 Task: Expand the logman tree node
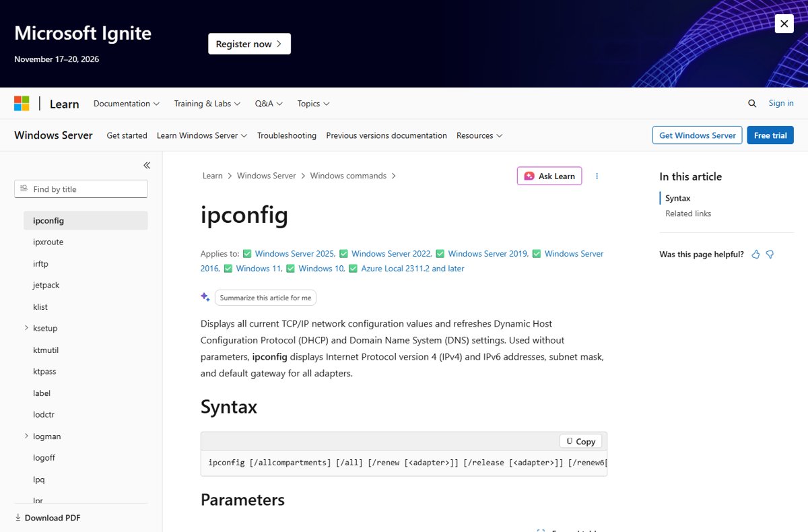coord(26,436)
